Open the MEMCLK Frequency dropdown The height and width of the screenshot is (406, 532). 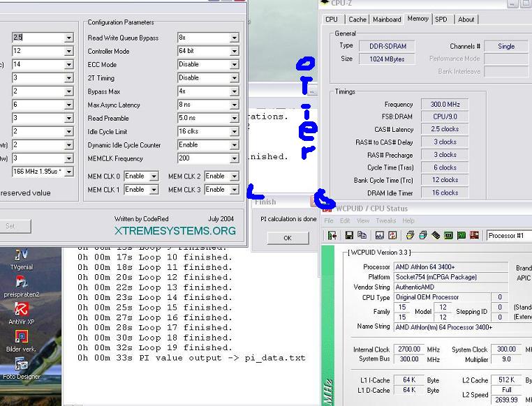234,158
